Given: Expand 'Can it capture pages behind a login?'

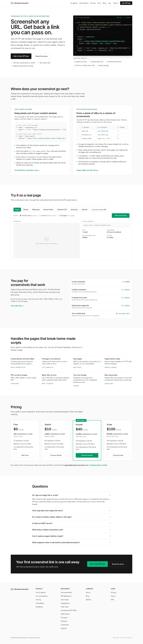Looking at the screenshot, I should (71, 536).
